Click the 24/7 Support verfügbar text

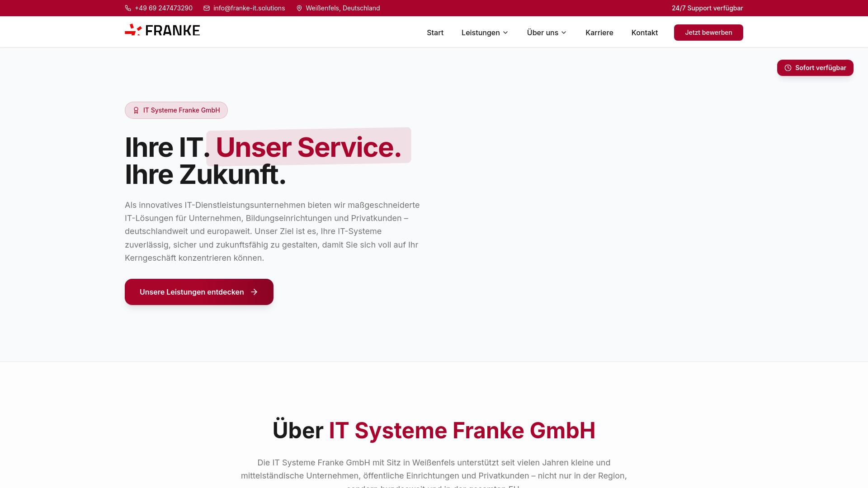pyautogui.click(x=707, y=8)
